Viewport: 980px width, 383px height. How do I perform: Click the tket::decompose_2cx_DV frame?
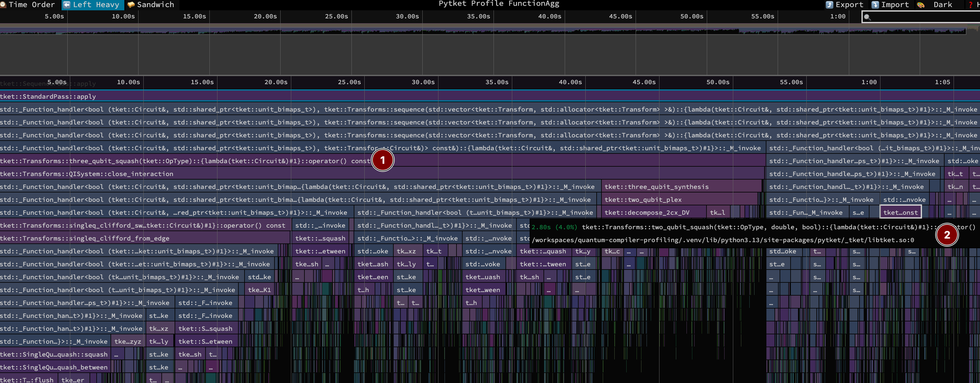coord(647,212)
